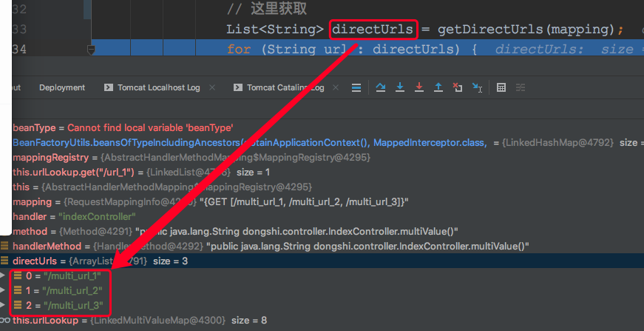The height and width of the screenshot is (331, 644).
Task: Click field icon next to directUrls variable
Action: coord(4,261)
